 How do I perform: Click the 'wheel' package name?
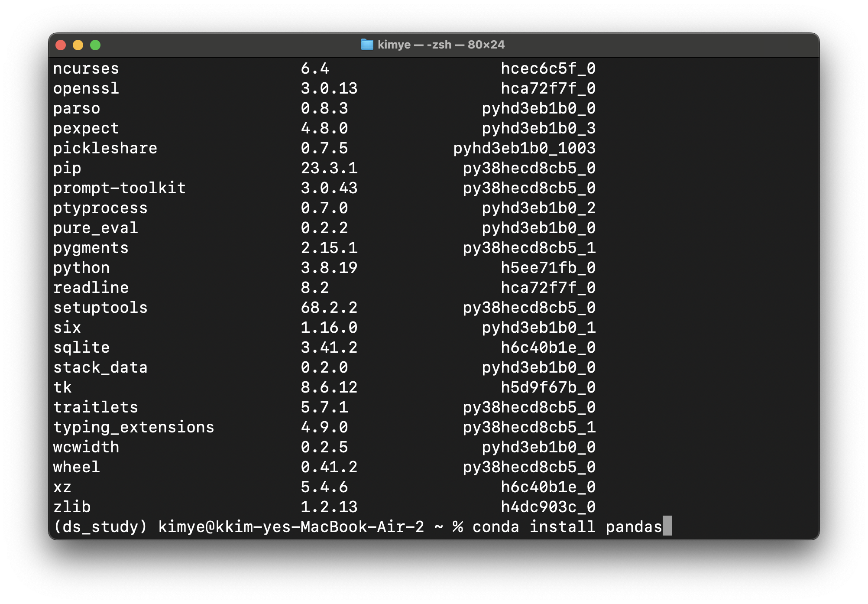(77, 467)
